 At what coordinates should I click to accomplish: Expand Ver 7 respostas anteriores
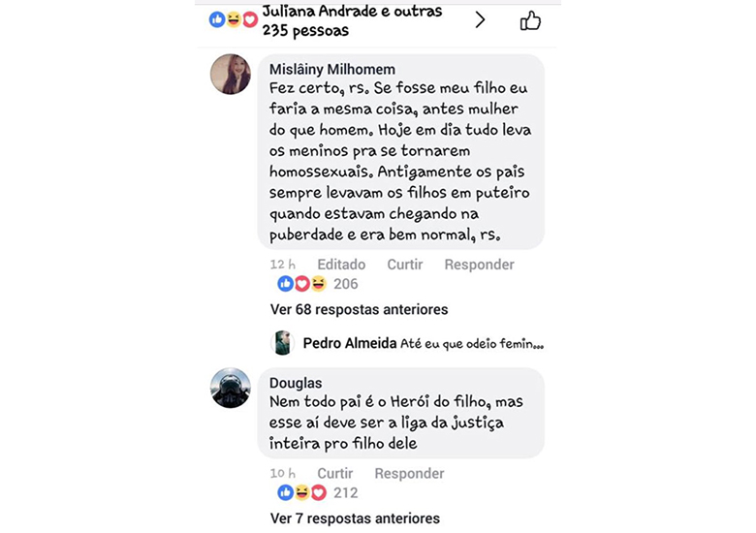[355, 518]
